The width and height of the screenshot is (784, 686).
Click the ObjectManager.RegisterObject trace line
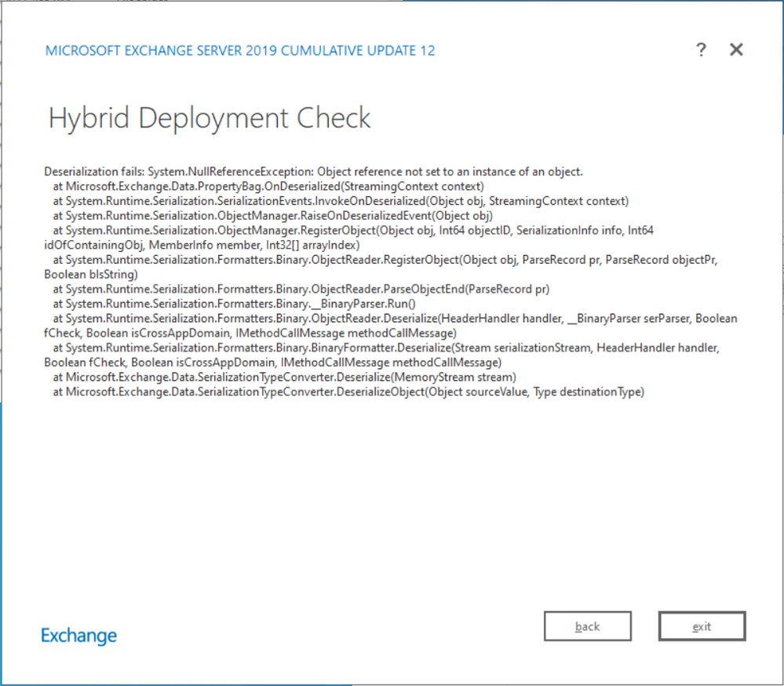coord(353,230)
